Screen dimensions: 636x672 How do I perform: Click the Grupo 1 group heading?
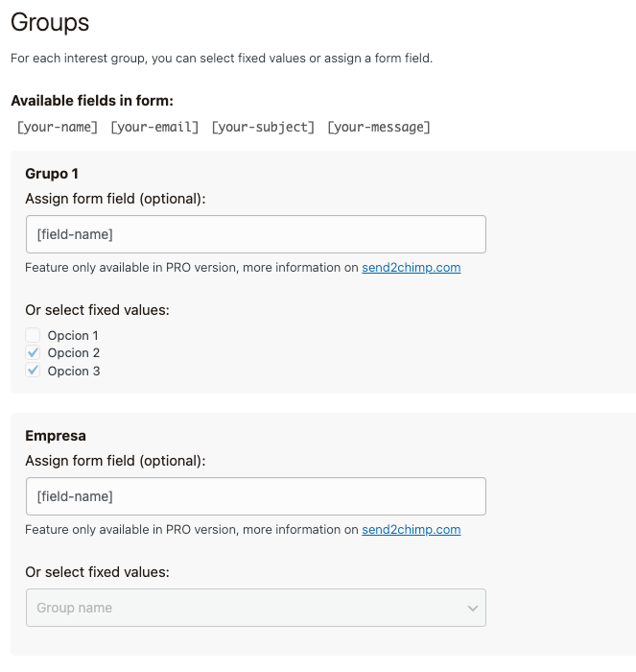[52, 174]
